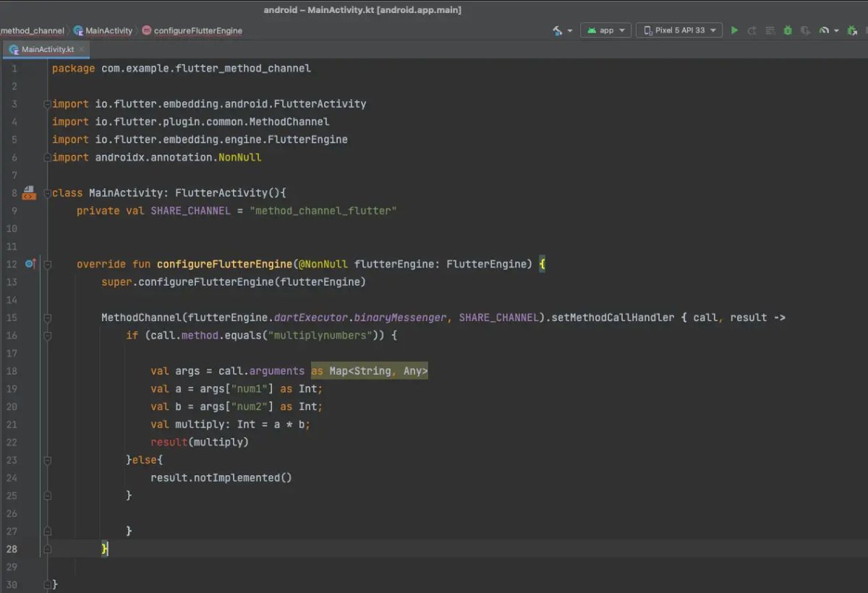
Task: Click result.notImplemented() on line 24
Action: pyautogui.click(x=221, y=478)
